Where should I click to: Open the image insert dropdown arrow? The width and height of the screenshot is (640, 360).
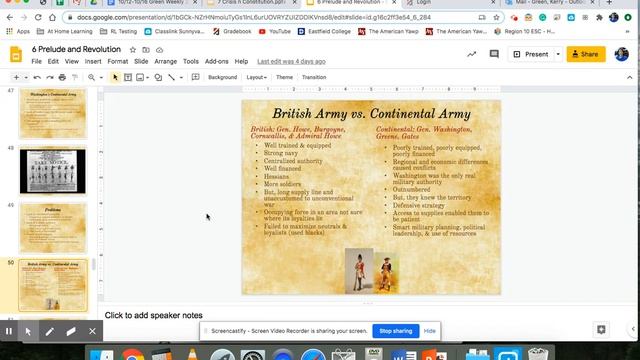click(x=147, y=78)
